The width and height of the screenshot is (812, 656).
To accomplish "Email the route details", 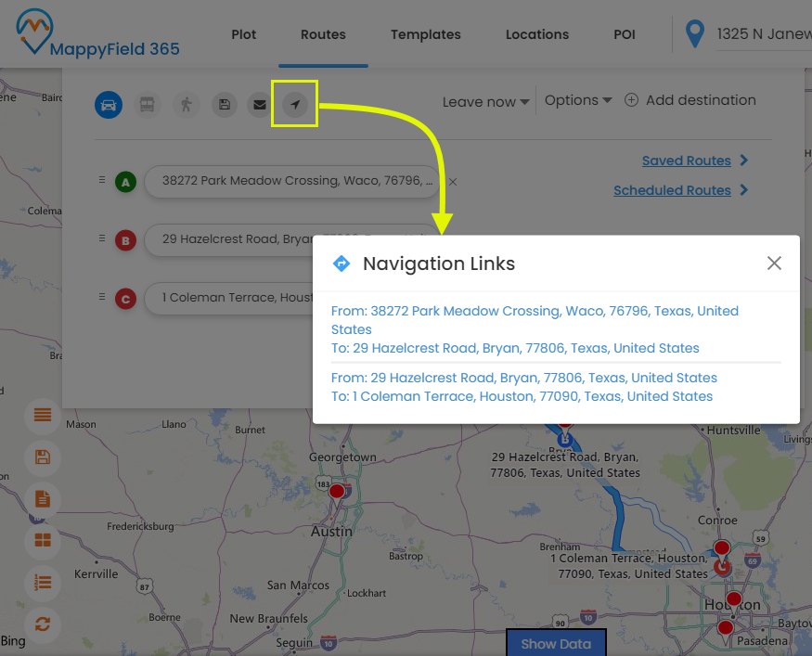I will pos(259,105).
